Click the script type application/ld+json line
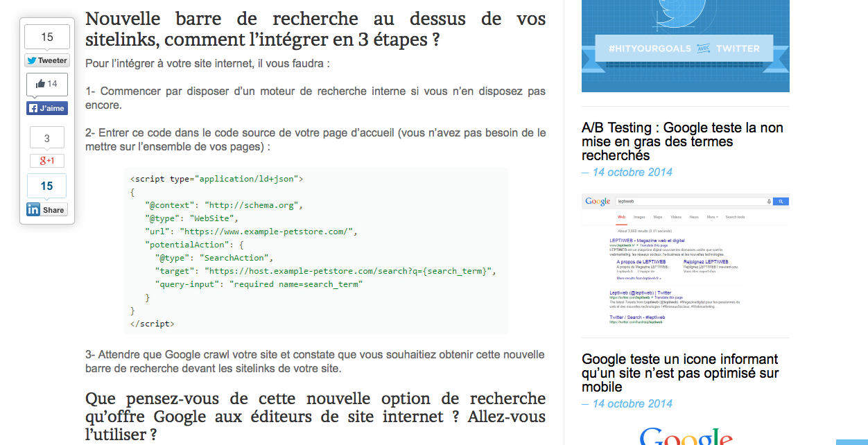The image size is (868, 445). [x=216, y=179]
